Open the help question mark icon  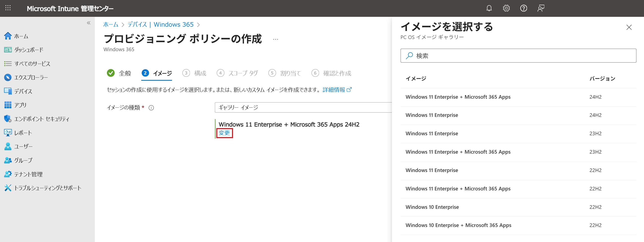click(x=523, y=8)
